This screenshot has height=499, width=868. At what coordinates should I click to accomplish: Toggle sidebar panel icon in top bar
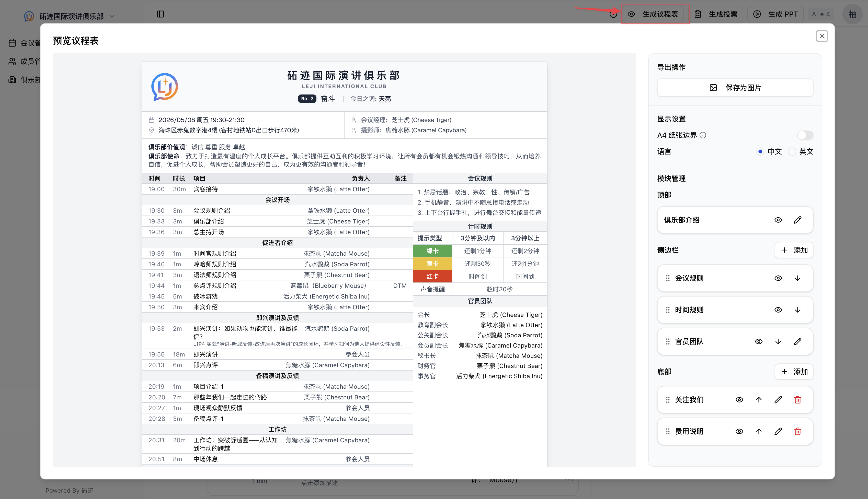(x=161, y=14)
